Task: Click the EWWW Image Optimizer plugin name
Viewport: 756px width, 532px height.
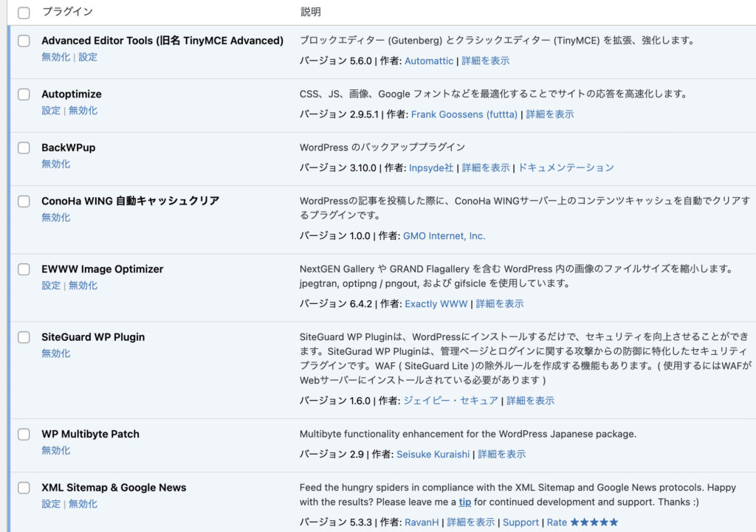Action: coord(102,269)
